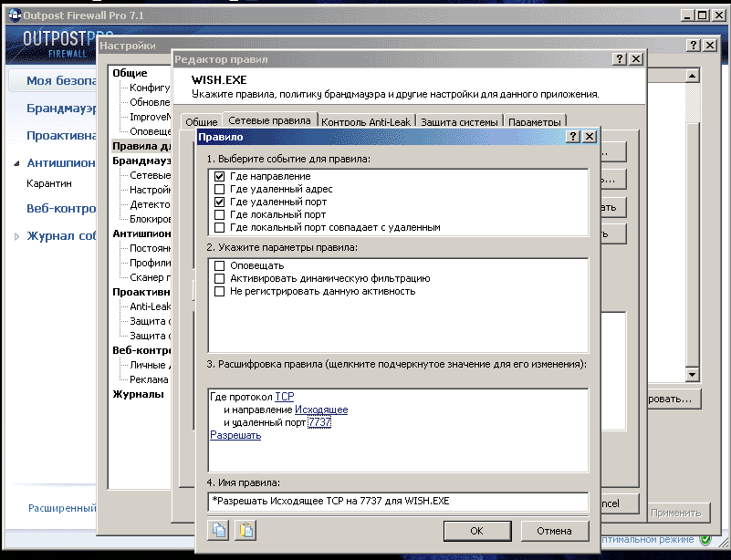731x560 pixels.
Task: Select Правила для приложений in settings tree
Action: pyautogui.click(x=141, y=146)
